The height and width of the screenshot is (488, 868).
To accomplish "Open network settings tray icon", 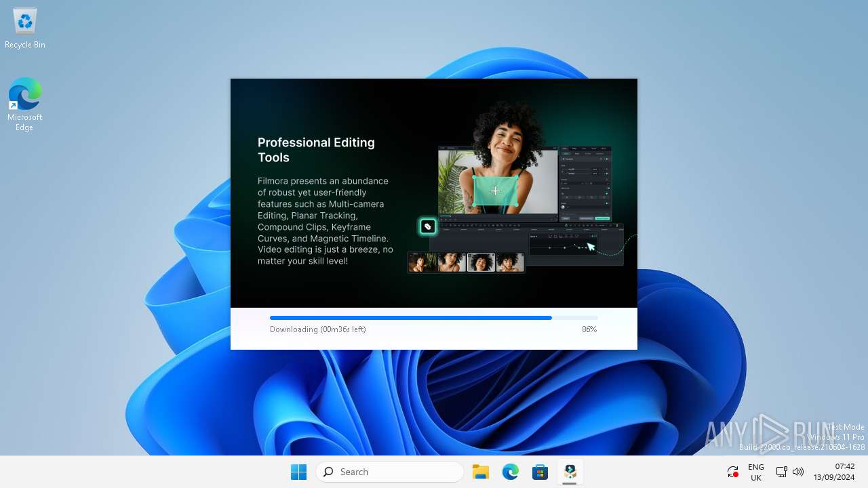I will point(781,472).
